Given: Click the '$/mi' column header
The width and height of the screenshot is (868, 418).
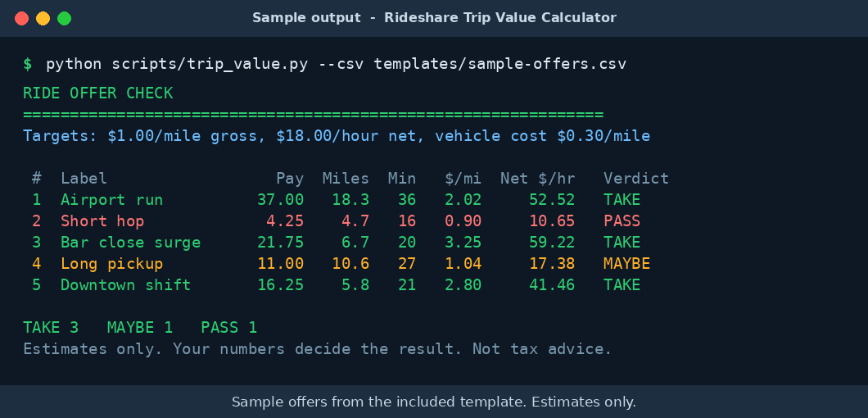Looking at the screenshot, I should point(463,179).
